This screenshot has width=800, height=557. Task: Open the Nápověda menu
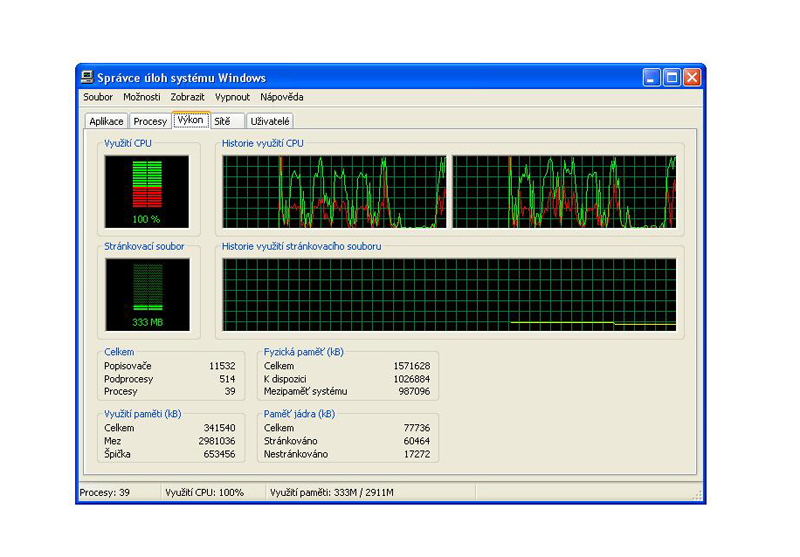282,97
